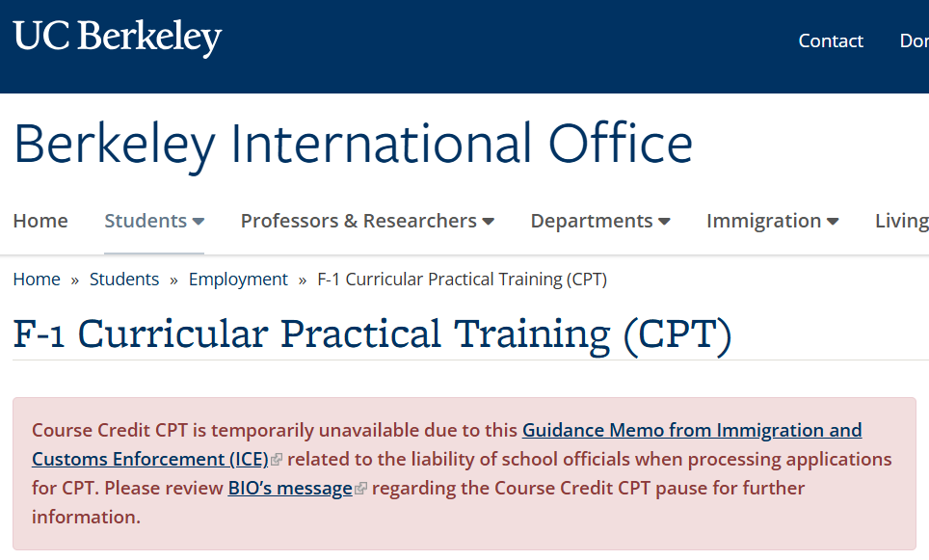This screenshot has height=560, width=929.
Task: Expand the Students dropdown arrow
Action: click(x=199, y=222)
